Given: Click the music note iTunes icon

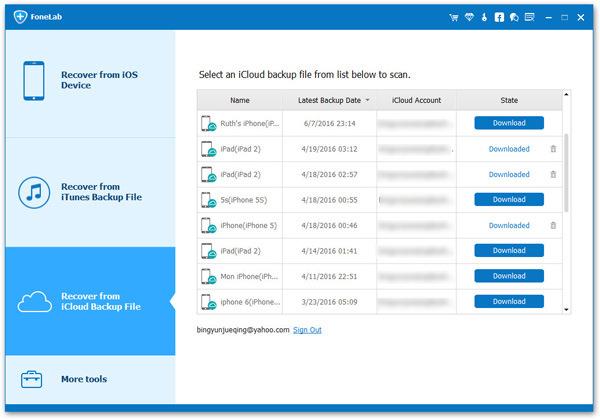Looking at the screenshot, I should pyautogui.click(x=34, y=192).
